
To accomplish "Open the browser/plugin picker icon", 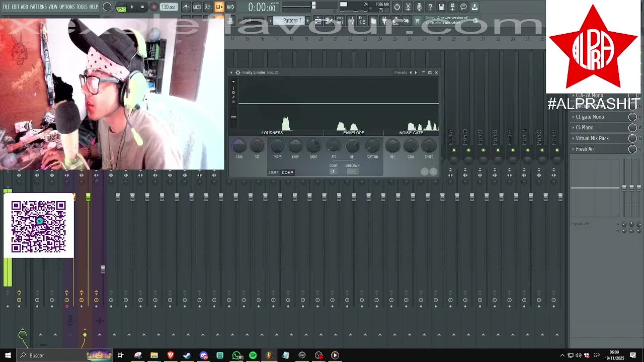I will pyautogui.click(x=362, y=21).
